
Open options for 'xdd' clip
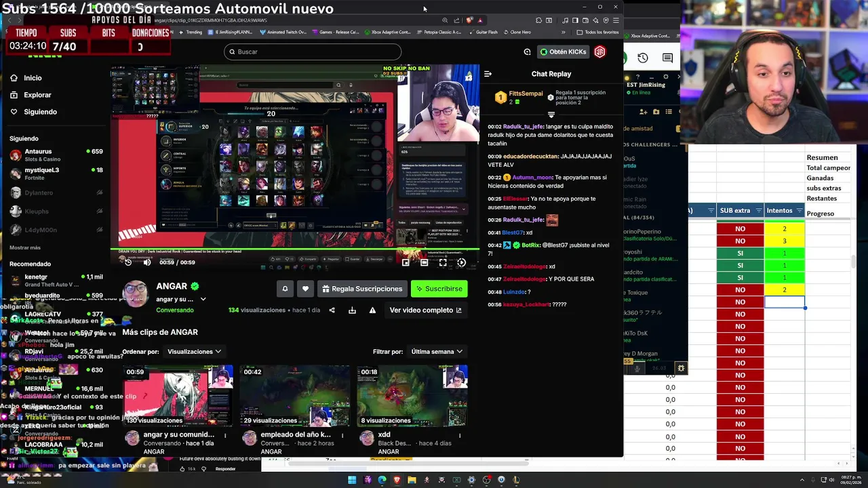click(460, 435)
